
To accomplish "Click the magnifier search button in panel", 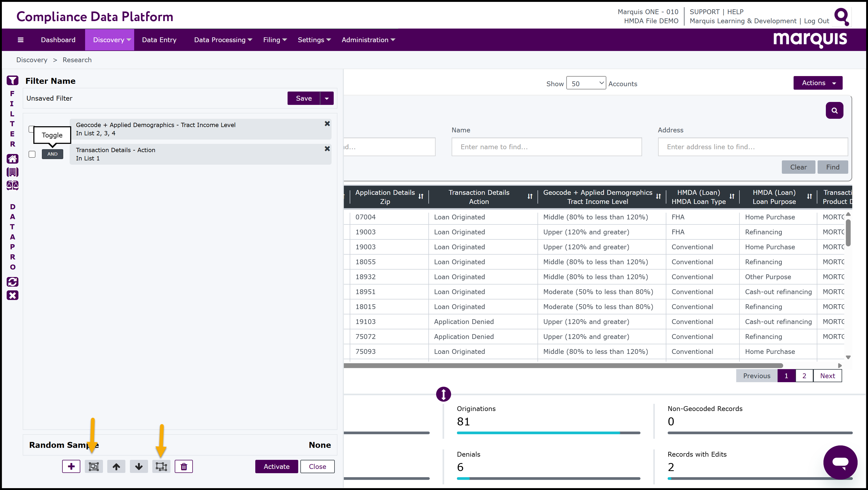I will click(834, 110).
